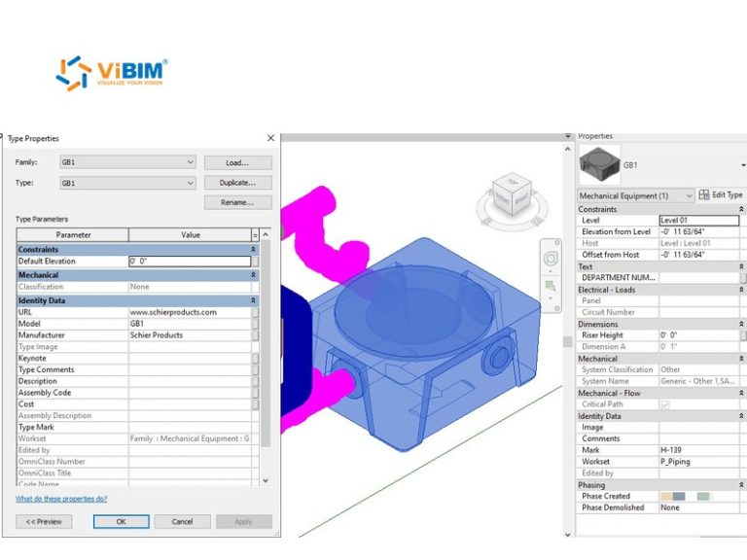The height and width of the screenshot is (560, 747).
Task: Click the Load... button
Action: (x=237, y=163)
